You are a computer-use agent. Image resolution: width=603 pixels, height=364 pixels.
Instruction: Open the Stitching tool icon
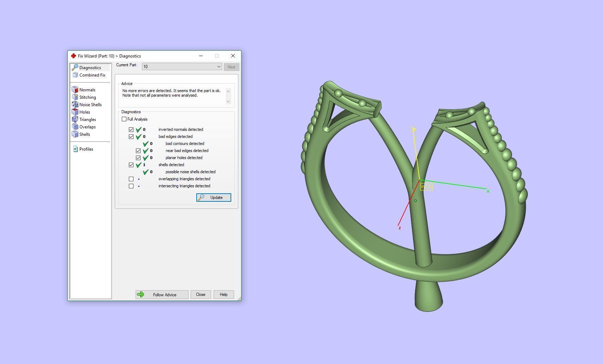tap(75, 97)
